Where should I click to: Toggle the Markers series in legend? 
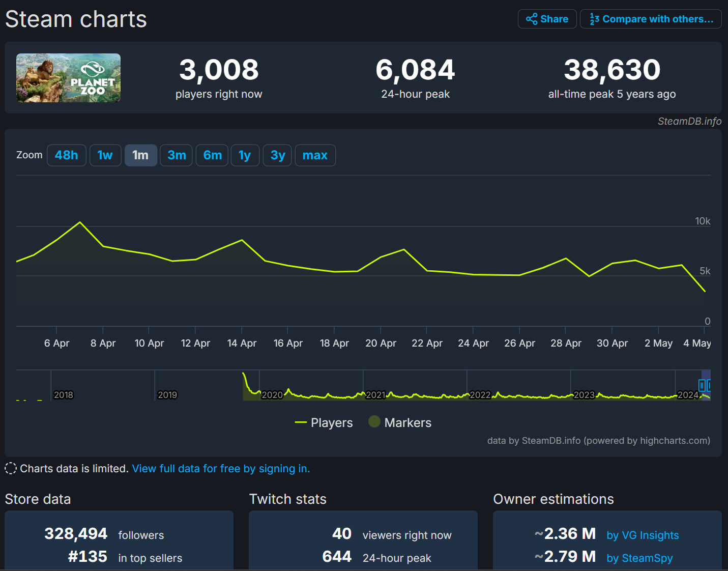(x=400, y=422)
